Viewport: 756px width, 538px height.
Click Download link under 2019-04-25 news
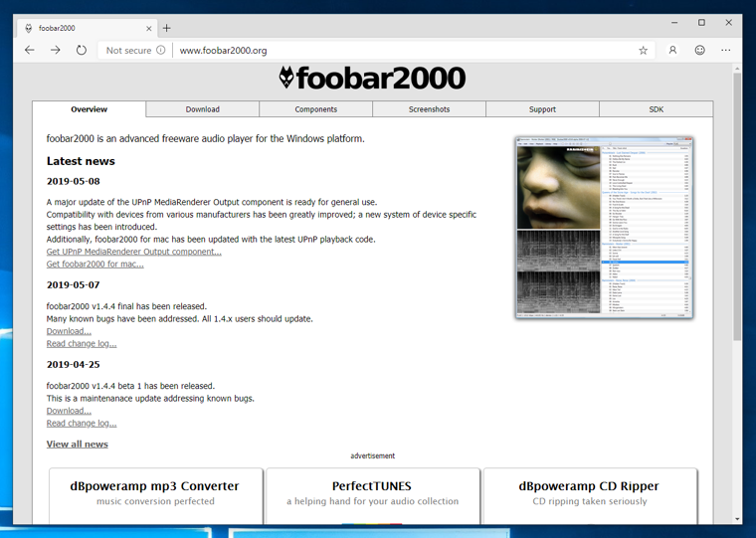coord(69,411)
